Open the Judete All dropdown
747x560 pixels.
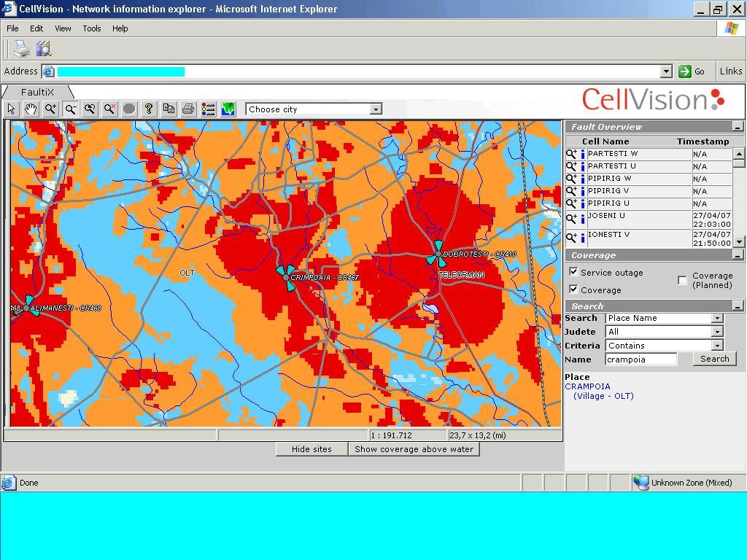[x=718, y=332]
